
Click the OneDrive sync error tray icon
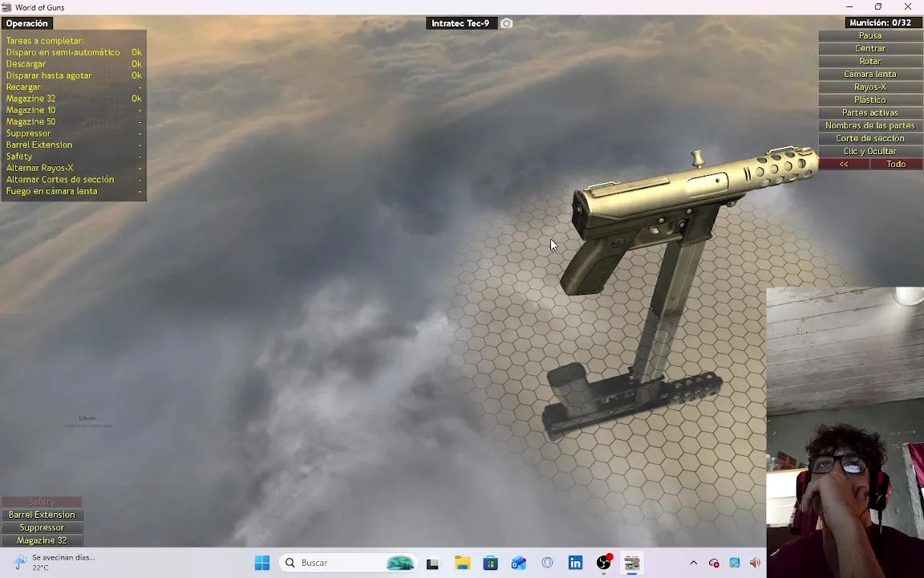pos(714,564)
